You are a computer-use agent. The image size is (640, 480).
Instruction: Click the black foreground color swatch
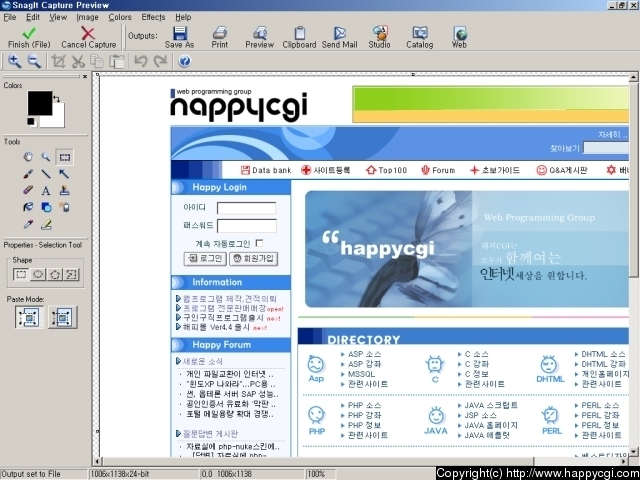click(x=40, y=103)
